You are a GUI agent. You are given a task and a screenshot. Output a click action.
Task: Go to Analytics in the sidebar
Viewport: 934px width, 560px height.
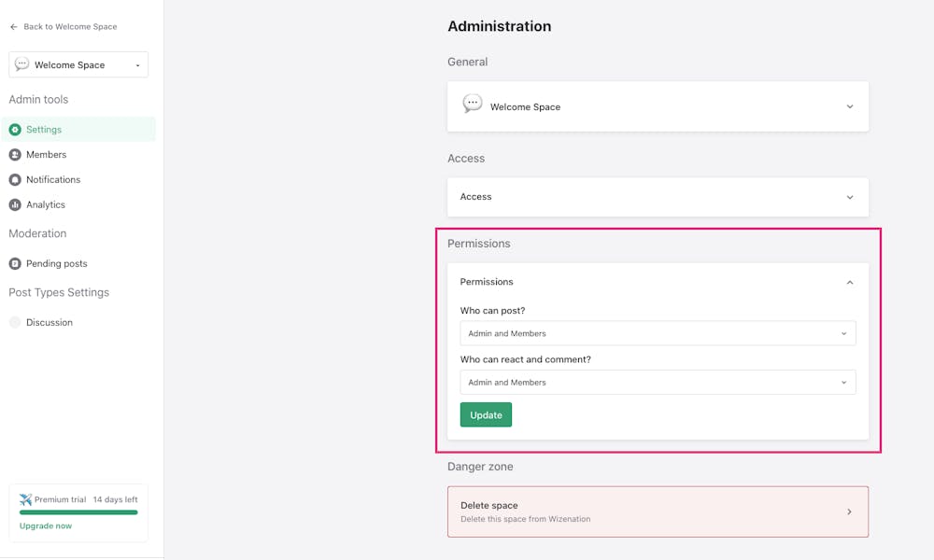pos(46,205)
